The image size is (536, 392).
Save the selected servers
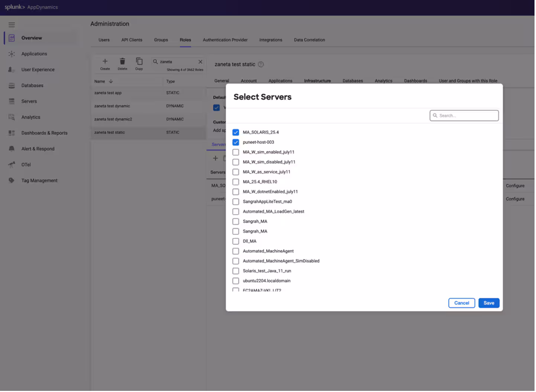coord(488,303)
